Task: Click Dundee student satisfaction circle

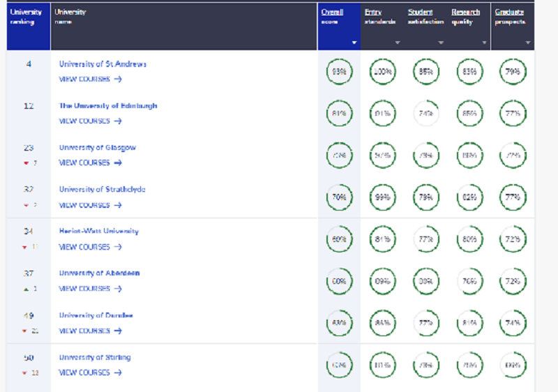Action: [426, 323]
